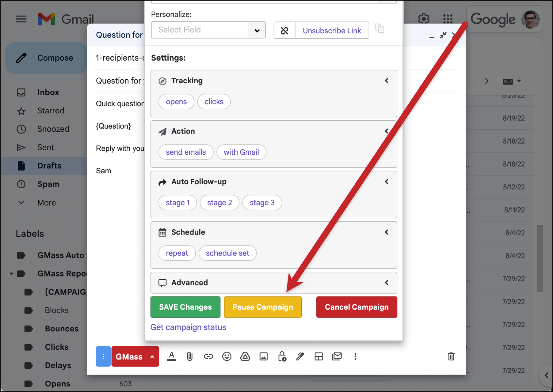Open the formatting options icon
This screenshot has width=553, height=392.
(172, 356)
